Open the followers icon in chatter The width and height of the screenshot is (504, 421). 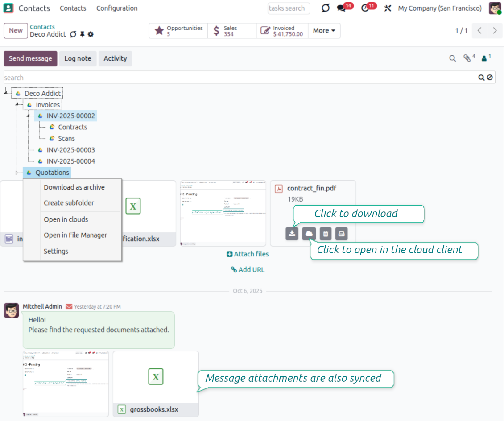click(484, 58)
